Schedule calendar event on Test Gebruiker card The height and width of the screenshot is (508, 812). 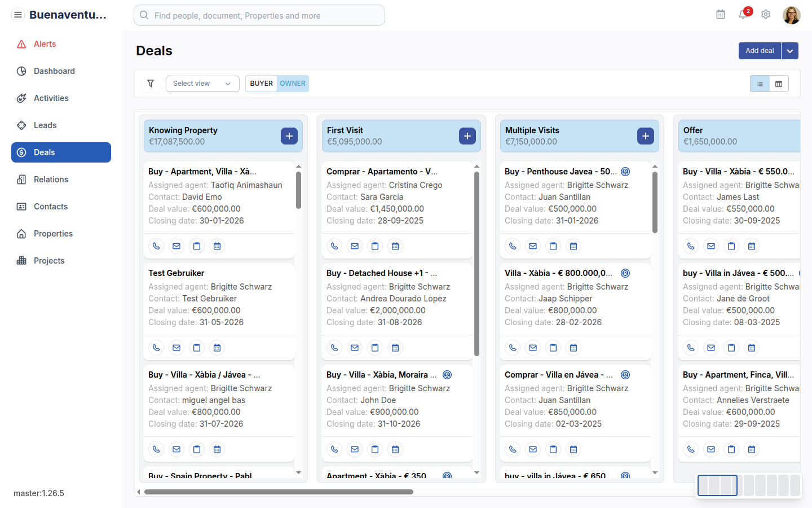click(x=217, y=348)
